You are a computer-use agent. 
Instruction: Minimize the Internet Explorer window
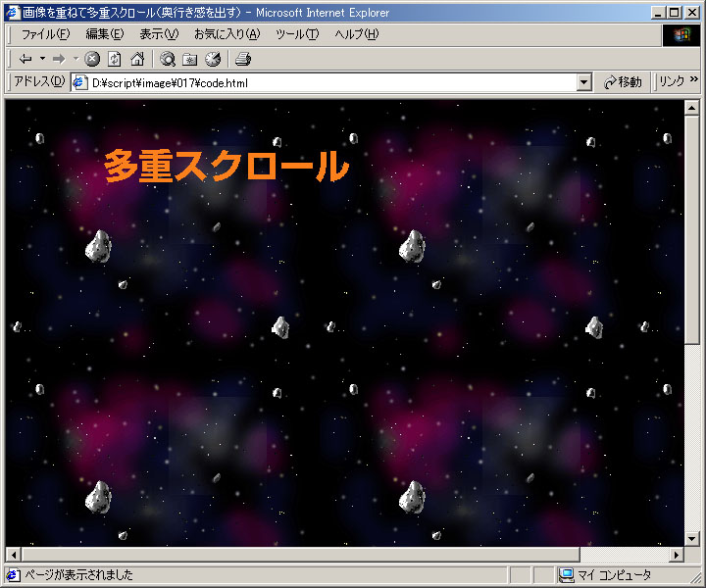tap(658, 13)
